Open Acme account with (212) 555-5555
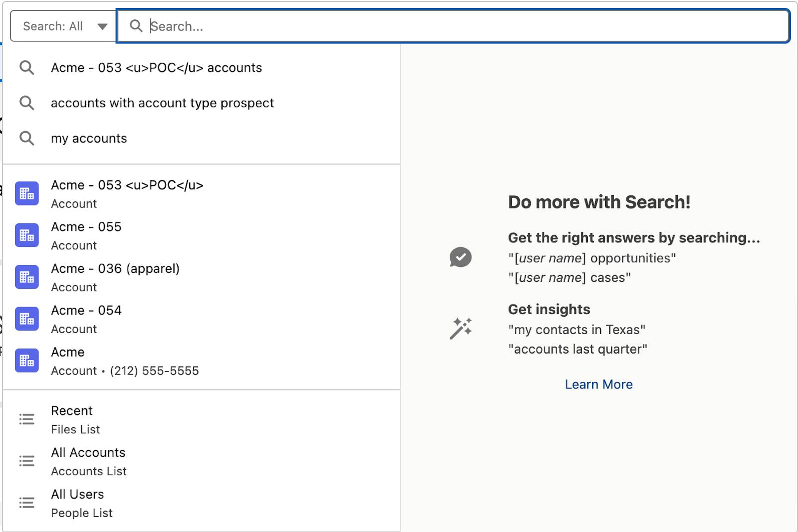This screenshot has height=532, width=798. (x=201, y=361)
